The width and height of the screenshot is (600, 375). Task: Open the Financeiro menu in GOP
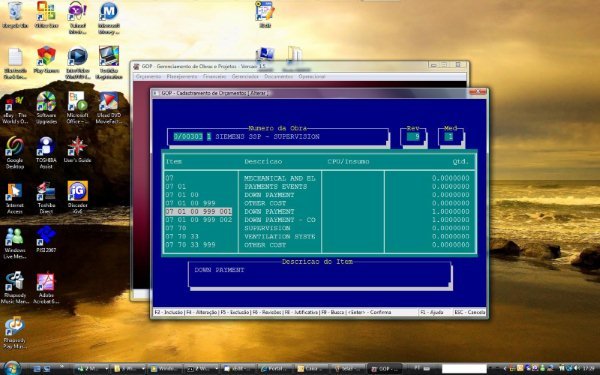(214, 77)
